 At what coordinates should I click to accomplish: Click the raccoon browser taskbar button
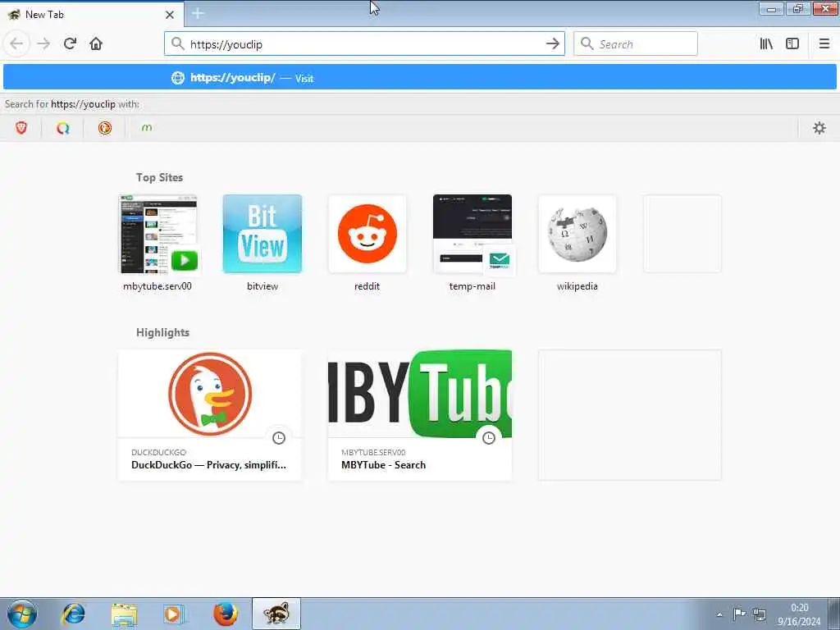276,614
